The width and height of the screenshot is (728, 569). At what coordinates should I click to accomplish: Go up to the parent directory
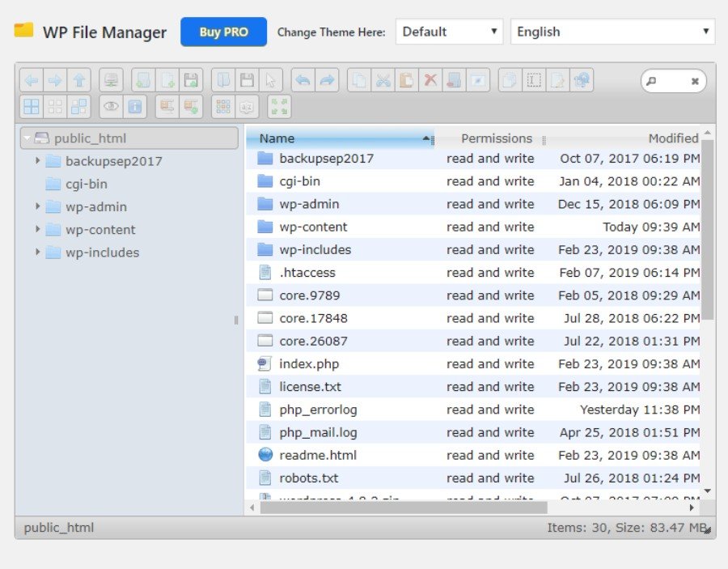[78, 80]
